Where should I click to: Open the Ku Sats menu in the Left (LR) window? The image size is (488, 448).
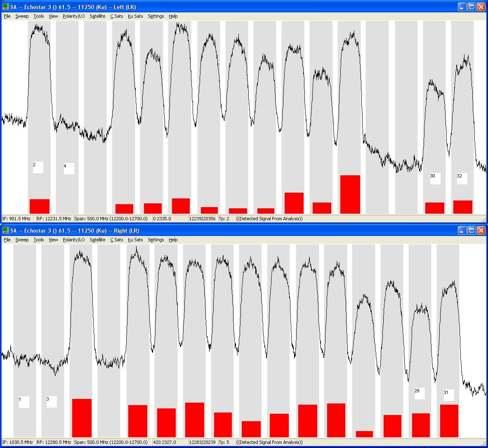pos(135,16)
